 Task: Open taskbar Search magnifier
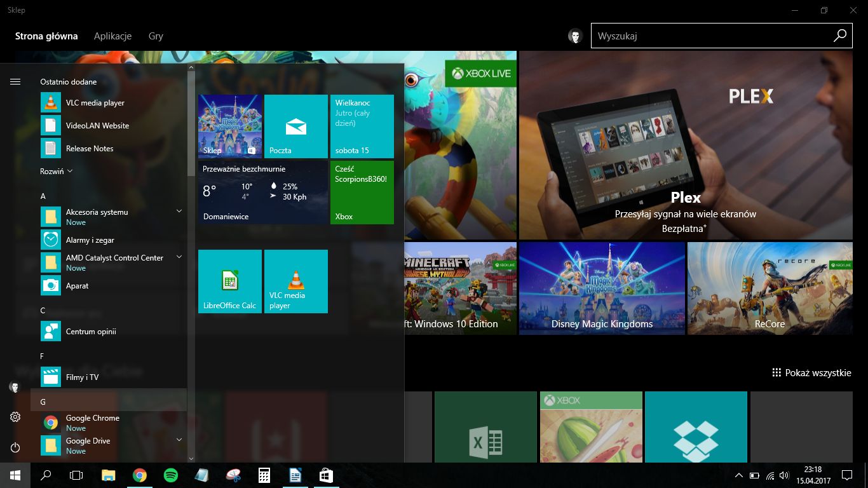point(46,475)
